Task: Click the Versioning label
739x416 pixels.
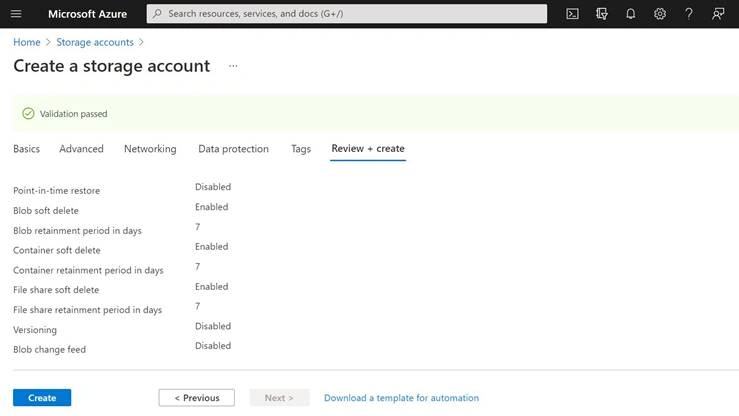Action: 35,330
